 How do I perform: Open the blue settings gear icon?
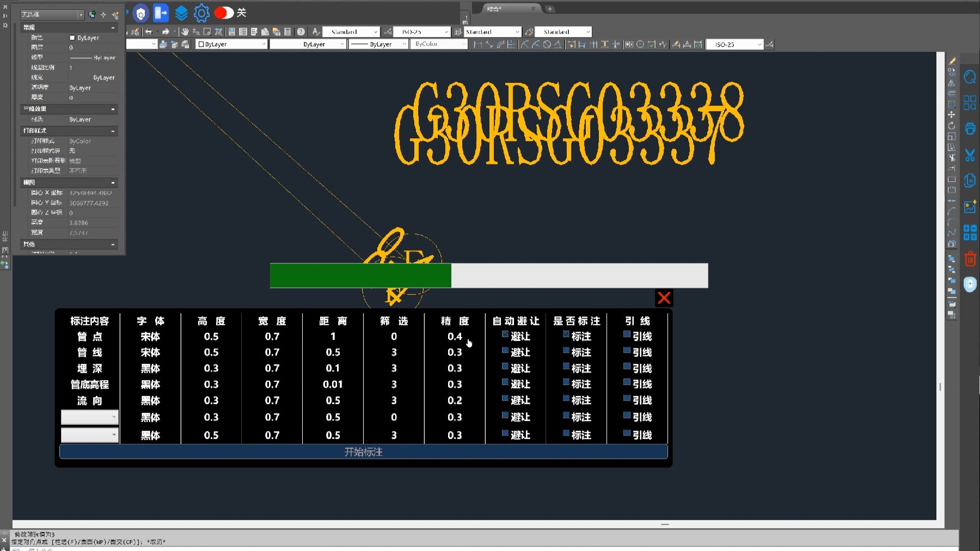coord(201,13)
